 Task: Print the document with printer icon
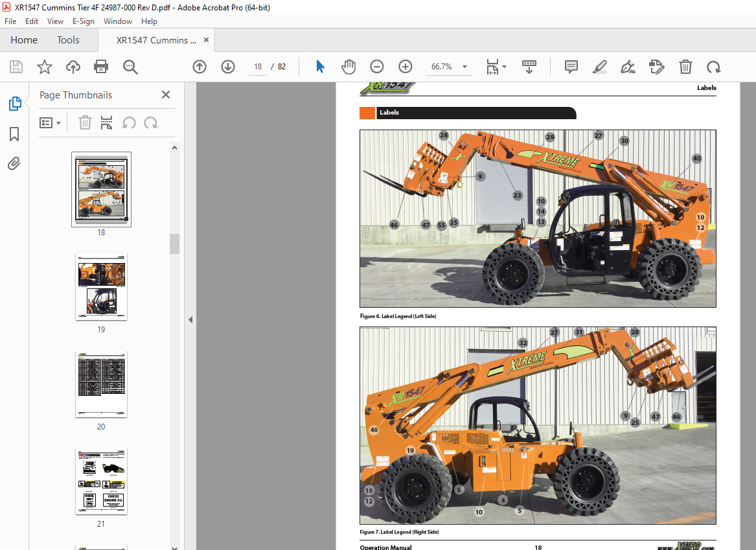(101, 67)
